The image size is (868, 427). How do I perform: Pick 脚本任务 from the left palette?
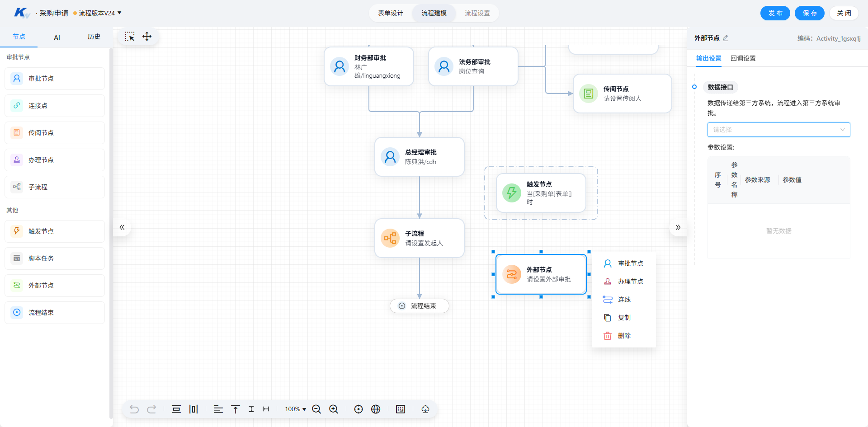[x=55, y=258]
